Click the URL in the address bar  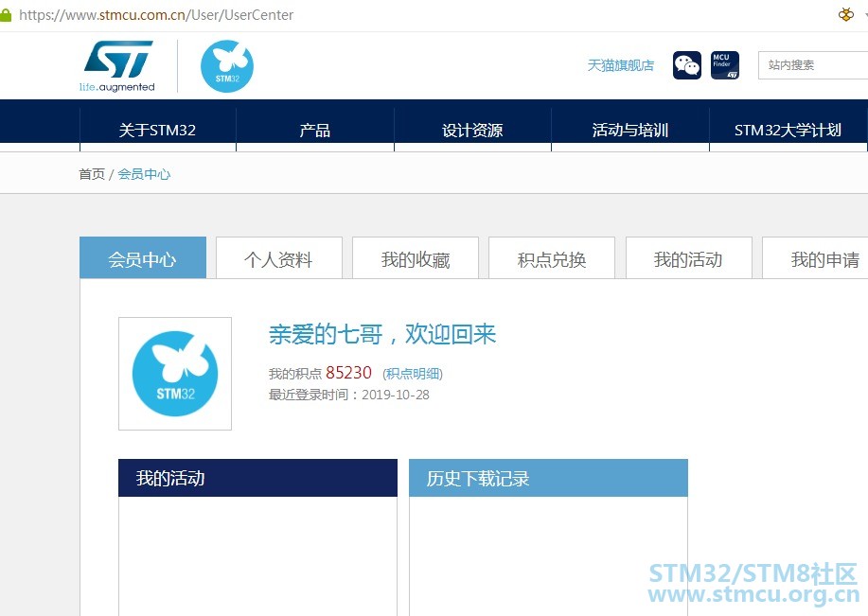156,15
